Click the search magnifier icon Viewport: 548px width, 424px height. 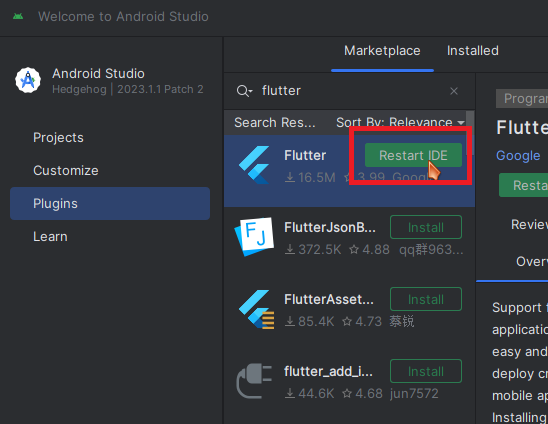[x=244, y=91]
